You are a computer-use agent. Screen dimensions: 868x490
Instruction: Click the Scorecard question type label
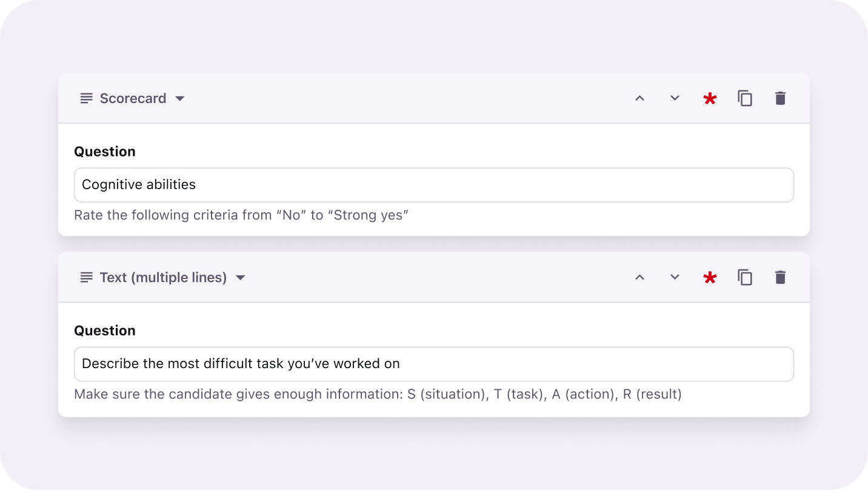click(x=133, y=98)
